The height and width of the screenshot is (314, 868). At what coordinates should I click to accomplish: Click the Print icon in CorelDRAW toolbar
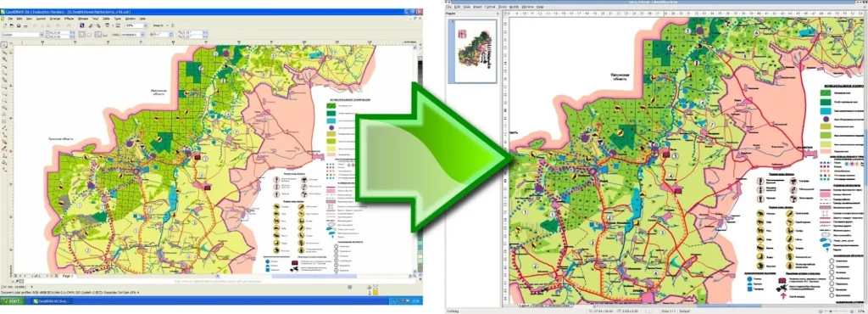click(25, 26)
